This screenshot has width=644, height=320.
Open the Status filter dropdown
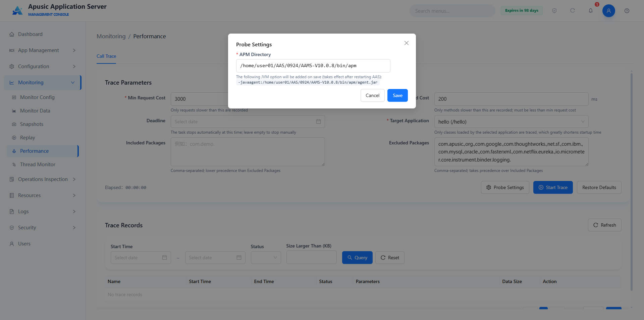click(x=266, y=258)
